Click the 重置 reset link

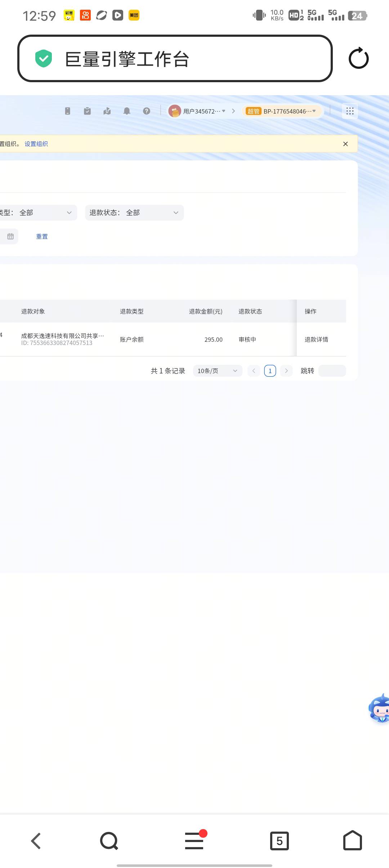click(42, 236)
